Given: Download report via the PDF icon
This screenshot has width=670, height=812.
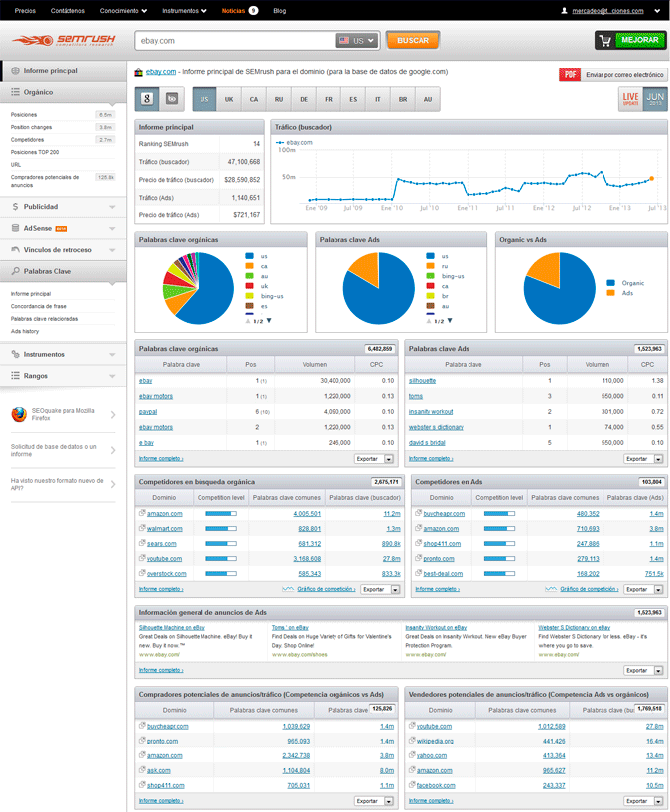Looking at the screenshot, I should point(570,75).
